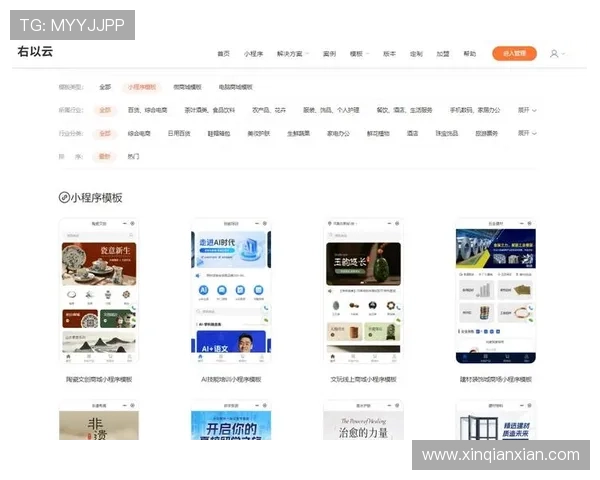Filter by 茶叶酒类、食品饮料 industry
The width and height of the screenshot is (600, 480).
pos(210,110)
